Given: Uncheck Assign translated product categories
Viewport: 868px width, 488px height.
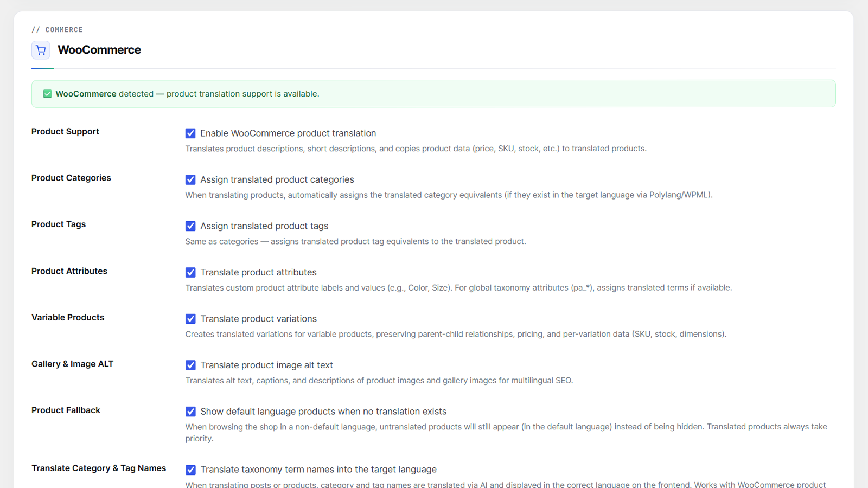Looking at the screenshot, I should [190, 179].
